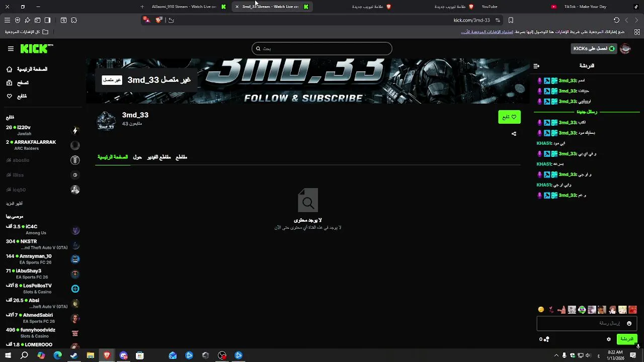The width and height of the screenshot is (644, 362).
Task: Open Windows search from taskbar
Action: tap(24, 355)
